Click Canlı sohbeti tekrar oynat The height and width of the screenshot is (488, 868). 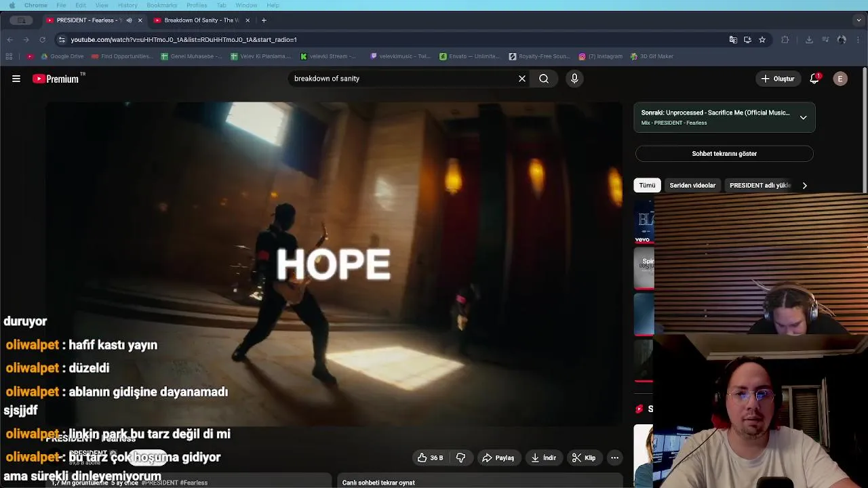378,483
